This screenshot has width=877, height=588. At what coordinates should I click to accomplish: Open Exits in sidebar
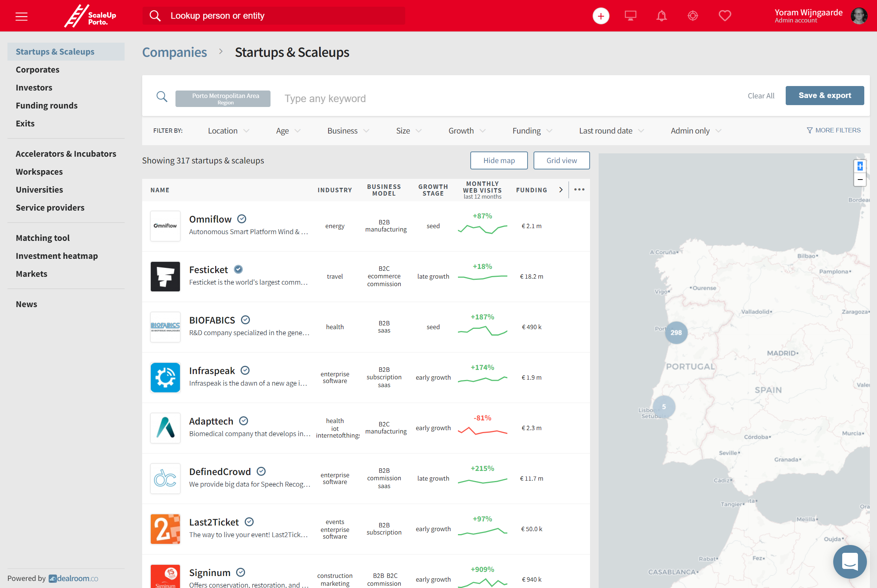tap(25, 123)
